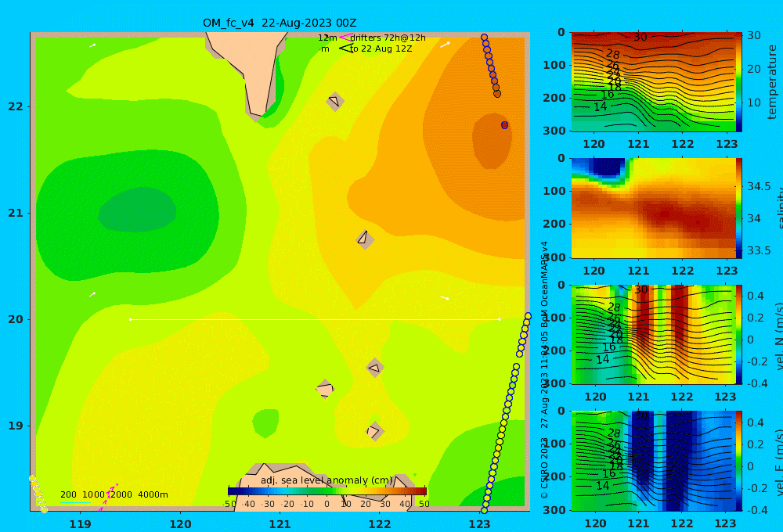This screenshot has width=783, height=532.
Task: Click longitude label '121' under the main map
Action: point(280,524)
